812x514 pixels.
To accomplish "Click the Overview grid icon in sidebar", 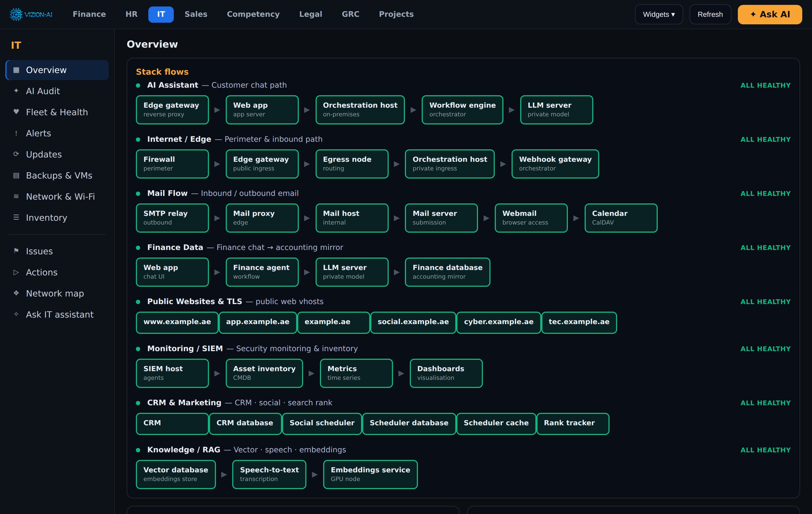I will coord(16,70).
